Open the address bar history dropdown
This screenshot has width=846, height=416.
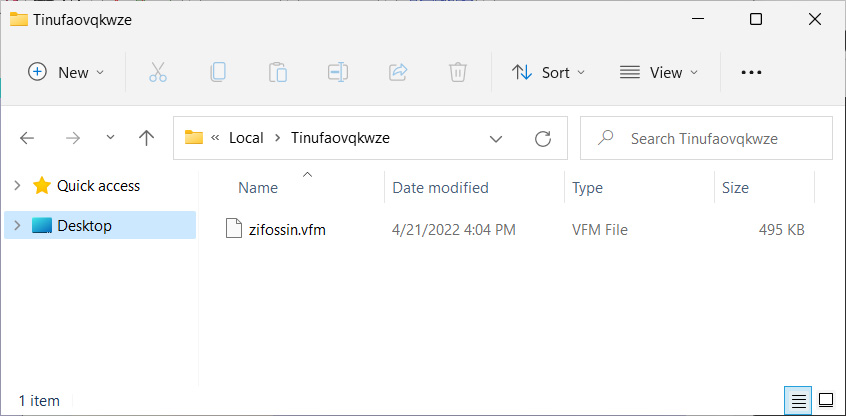pyautogui.click(x=495, y=138)
